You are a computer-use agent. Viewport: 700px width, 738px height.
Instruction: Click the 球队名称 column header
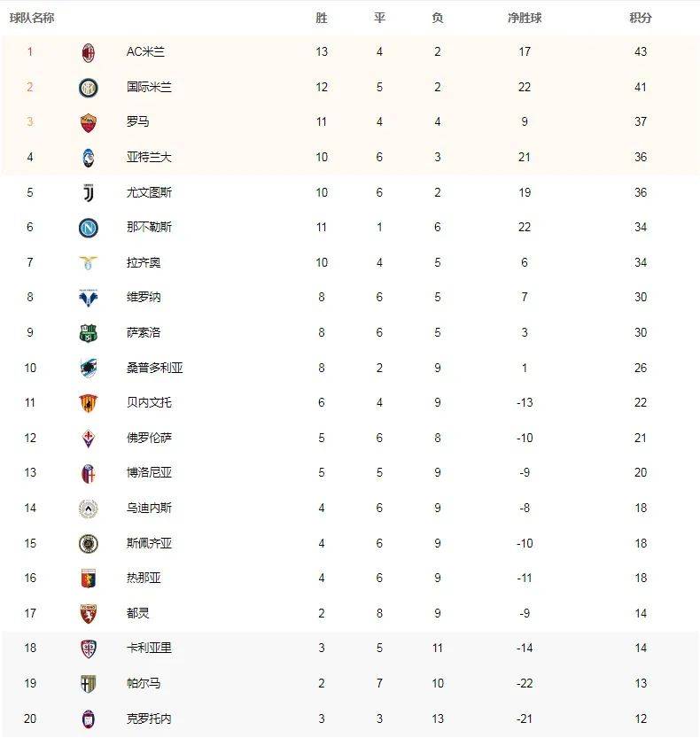pyautogui.click(x=32, y=18)
